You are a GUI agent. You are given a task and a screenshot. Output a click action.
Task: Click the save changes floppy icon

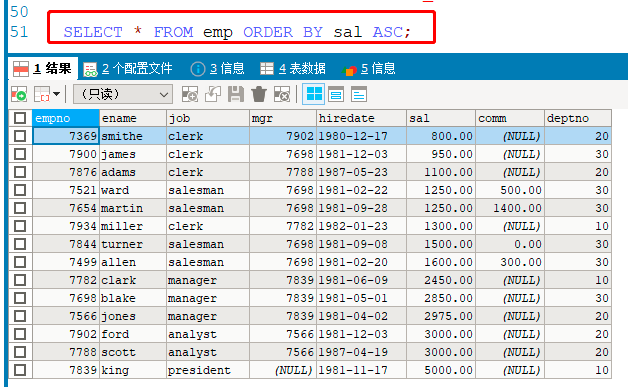236,95
